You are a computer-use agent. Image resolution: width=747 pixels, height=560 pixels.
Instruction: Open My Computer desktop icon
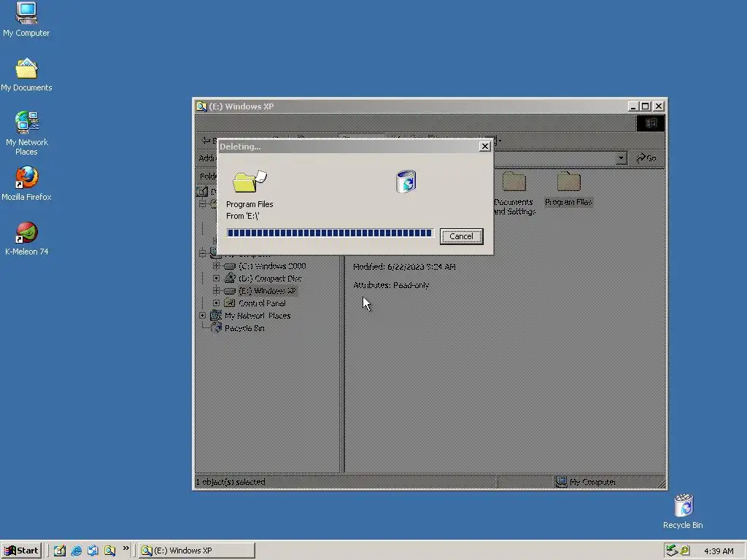click(x=26, y=20)
